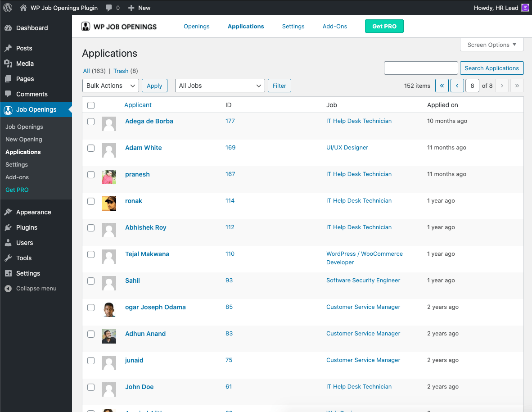
Task: Check the Sahil row checkbox
Action: (x=91, y=281)
